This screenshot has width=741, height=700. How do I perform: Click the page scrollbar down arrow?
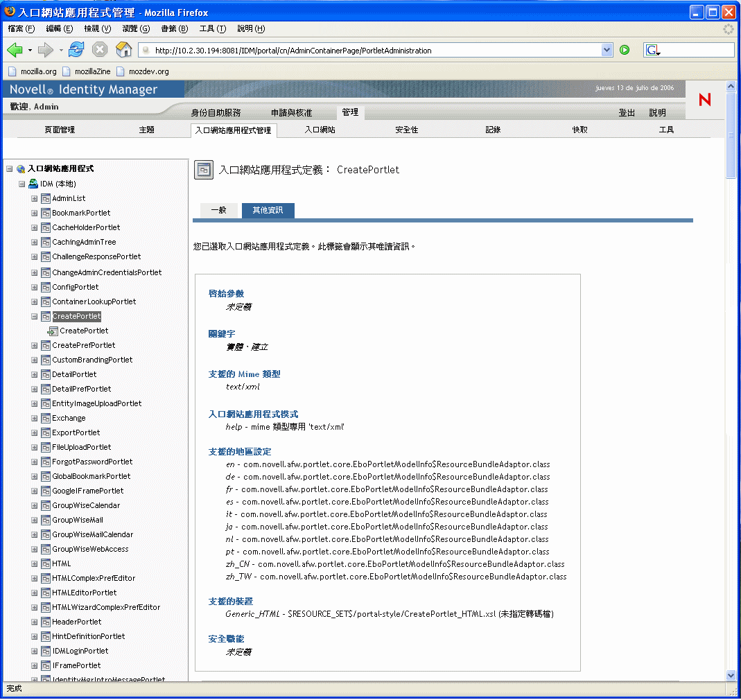tap(731, 676)
